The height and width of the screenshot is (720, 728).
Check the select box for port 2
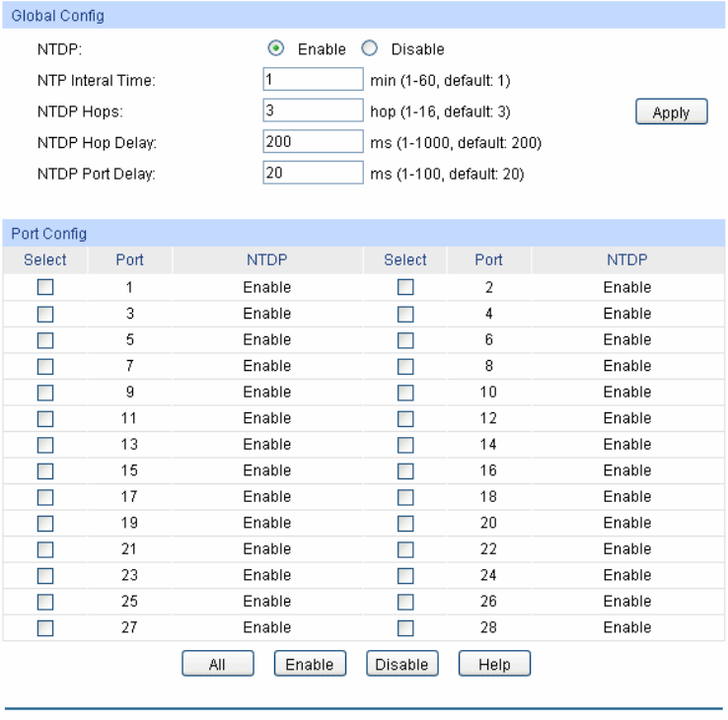coord(405,287)
